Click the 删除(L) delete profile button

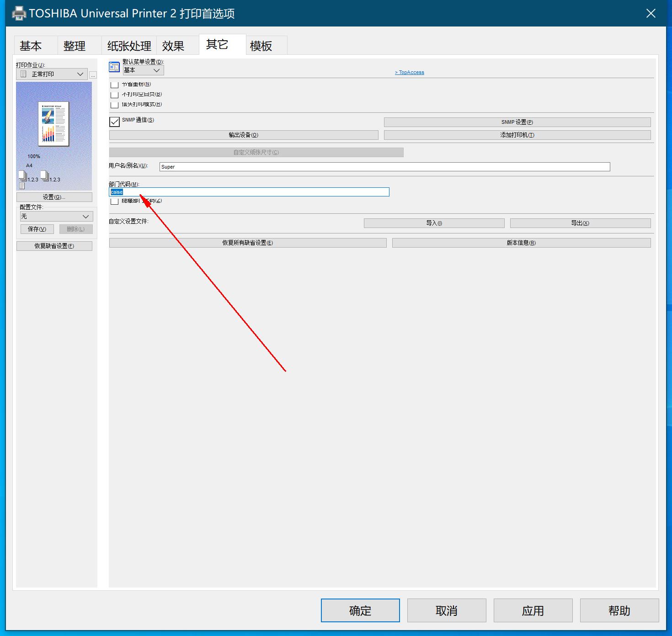coord(76,229)
